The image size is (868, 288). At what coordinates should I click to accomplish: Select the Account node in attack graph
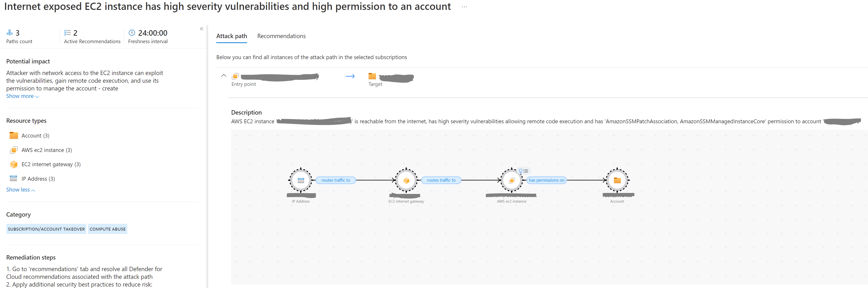617,180
